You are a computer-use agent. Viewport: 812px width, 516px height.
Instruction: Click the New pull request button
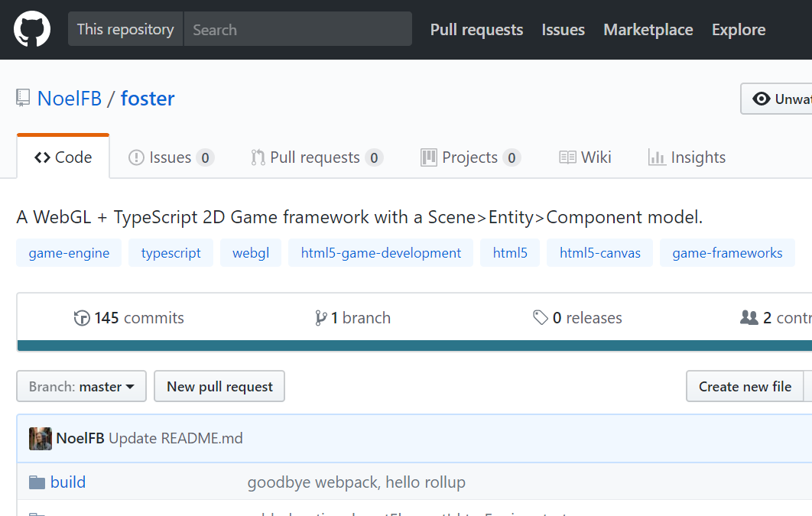point(219,386)
